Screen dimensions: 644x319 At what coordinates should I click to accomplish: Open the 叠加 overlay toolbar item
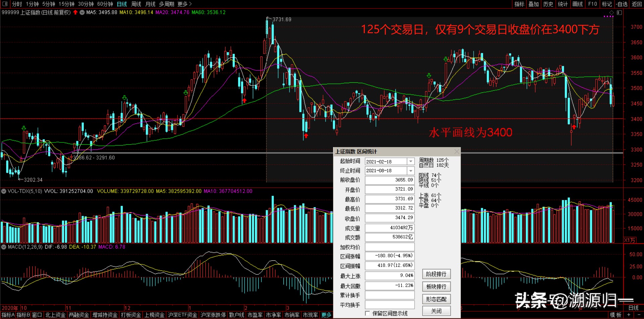[534, 4]
